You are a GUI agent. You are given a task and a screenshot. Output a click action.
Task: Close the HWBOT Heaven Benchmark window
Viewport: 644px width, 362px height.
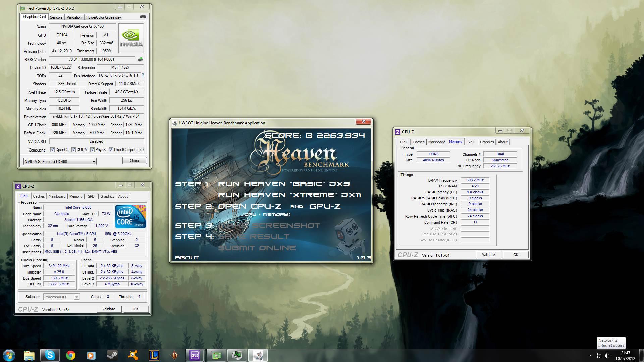[x=363, y=121]
